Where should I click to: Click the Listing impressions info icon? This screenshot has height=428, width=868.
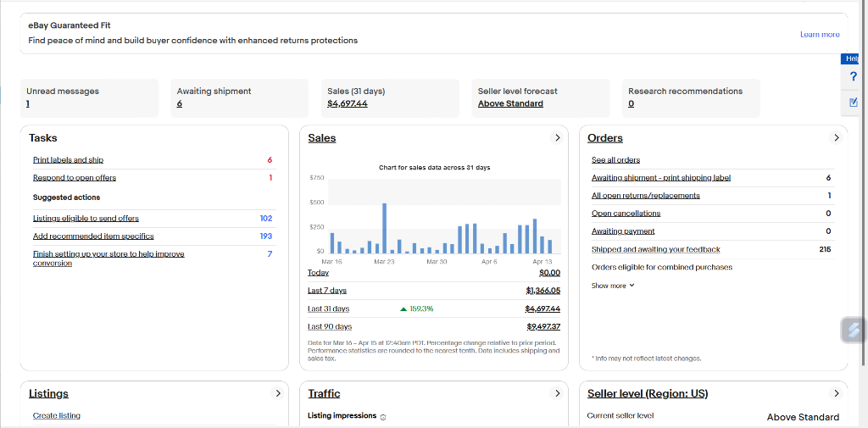pyautogui.click(x=383, y=417)
